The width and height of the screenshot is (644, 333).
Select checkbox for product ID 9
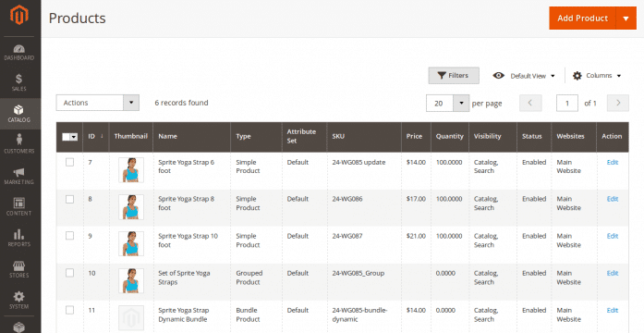70,236
